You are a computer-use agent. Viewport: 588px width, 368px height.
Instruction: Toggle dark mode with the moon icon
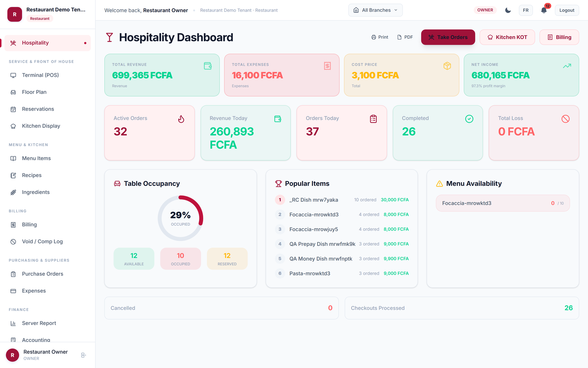[x=508, y=10]
